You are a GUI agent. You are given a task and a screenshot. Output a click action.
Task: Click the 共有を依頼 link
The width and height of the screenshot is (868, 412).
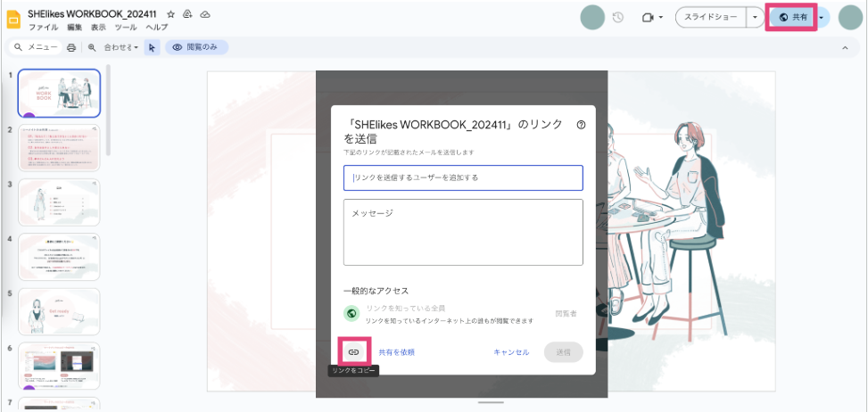[x=396, y=352]
